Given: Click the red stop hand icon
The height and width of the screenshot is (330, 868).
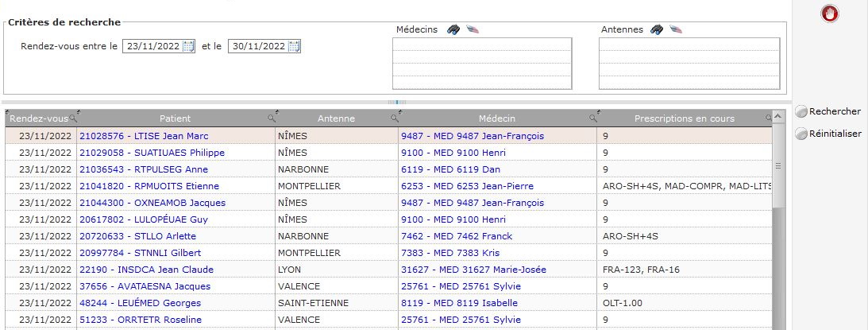Looking at the screenshot, I should 830,13.
